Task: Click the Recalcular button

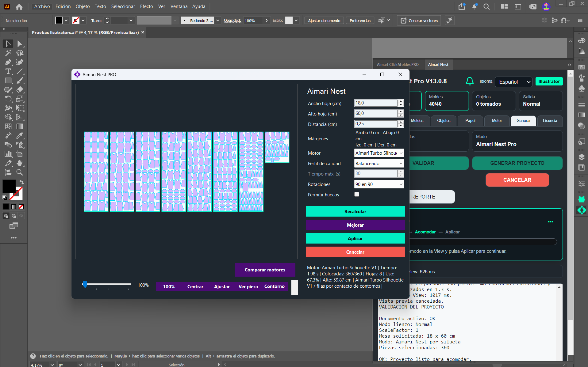Action: 355,212
